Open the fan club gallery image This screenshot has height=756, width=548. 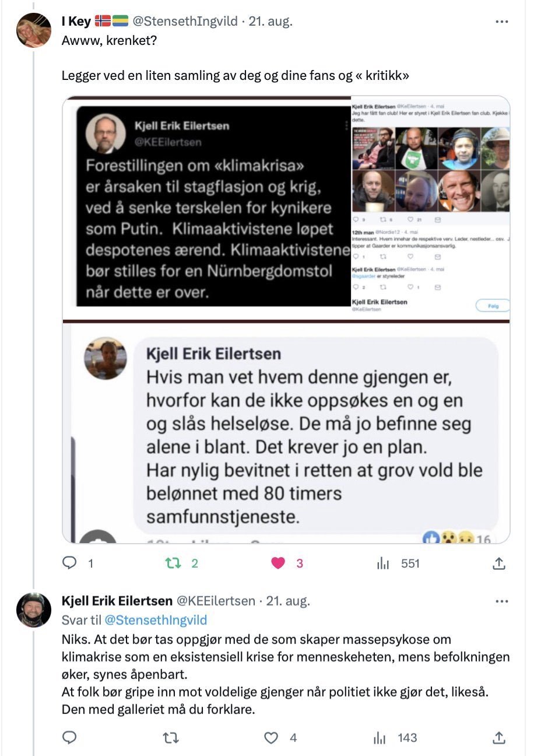pyautogui.click(x=430, y=206)
